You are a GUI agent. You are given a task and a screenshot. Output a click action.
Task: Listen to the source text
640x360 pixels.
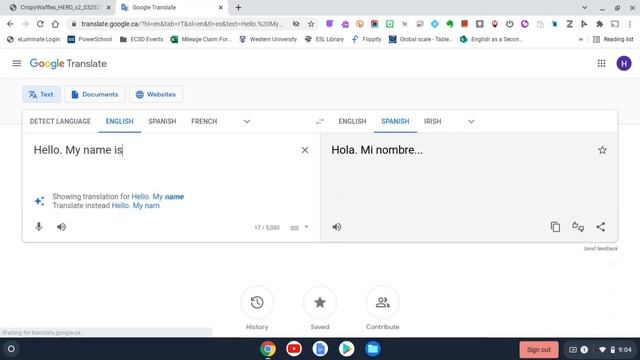(61, 227)
